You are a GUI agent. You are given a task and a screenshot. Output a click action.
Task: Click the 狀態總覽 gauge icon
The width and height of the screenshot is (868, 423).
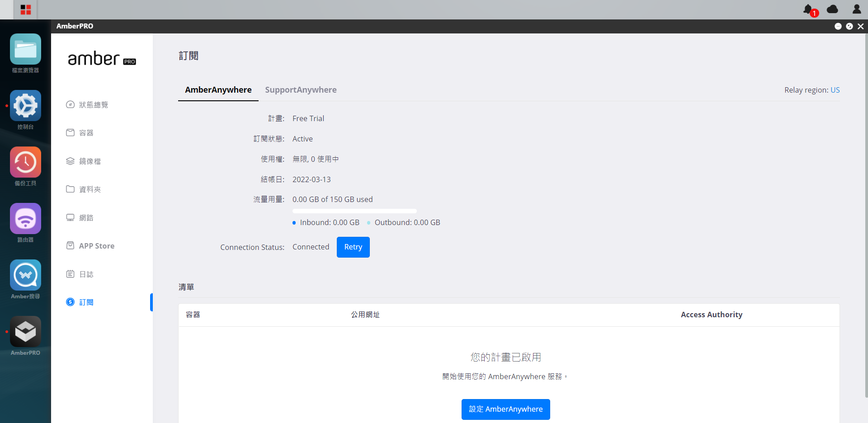[x=70, y=105]
